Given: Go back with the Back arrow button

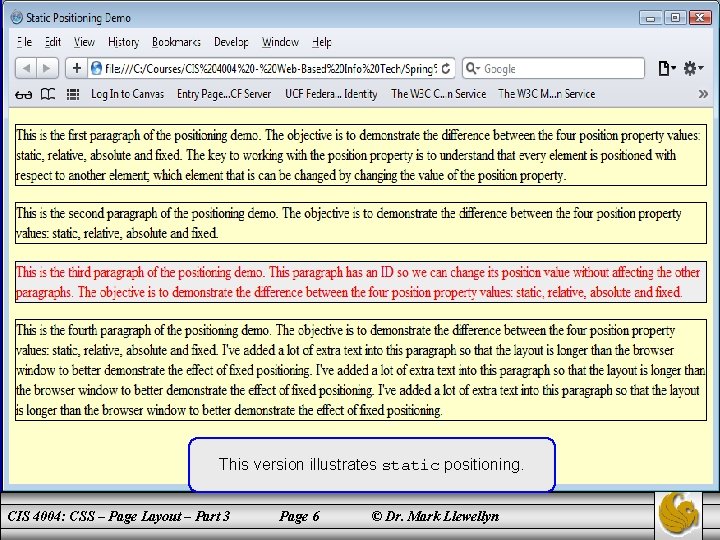Looking at the screenshot, I should point(26,68).
